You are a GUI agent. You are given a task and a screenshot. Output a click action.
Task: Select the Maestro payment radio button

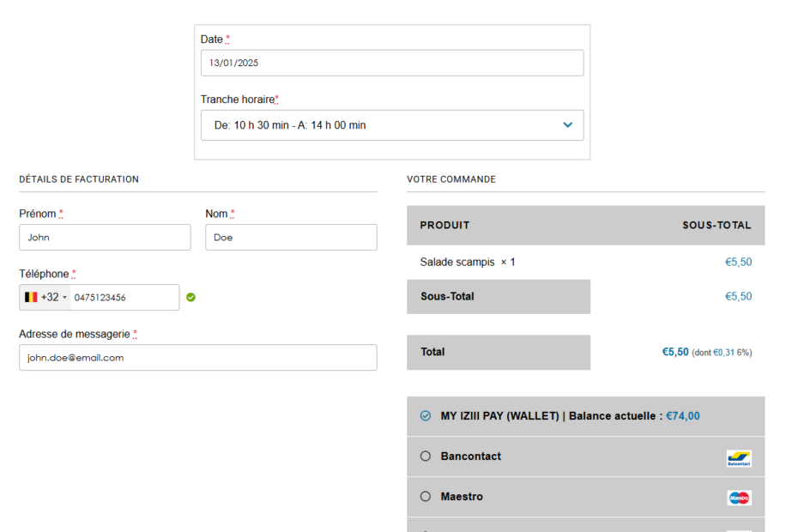426,497
